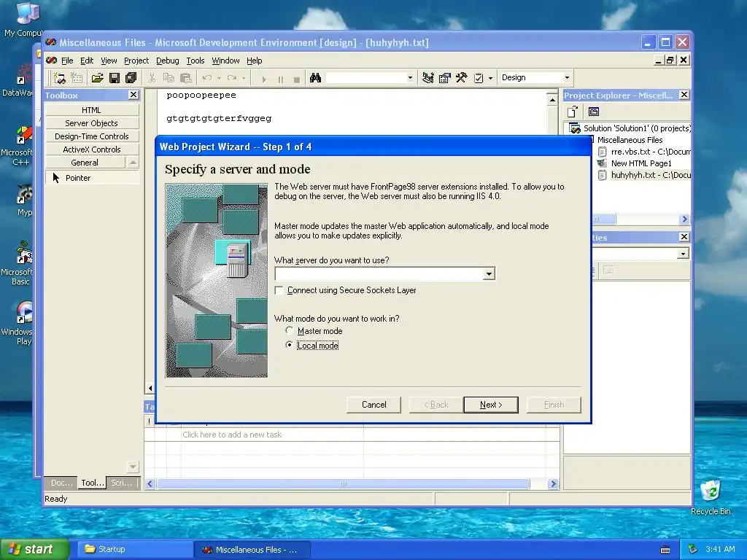Screen dimensions: 747x560
Task: Expand the Task List icon dropdown arrow
Action: [490, 78]
